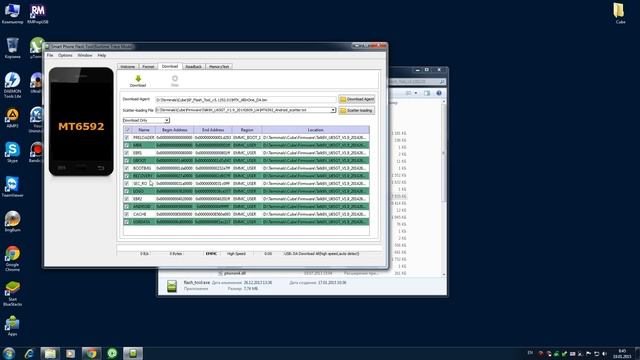Viewport: 640px width, 360px height.
Task: Uncheck the RECOVERY partition checkbox
Action: [127, 176]
